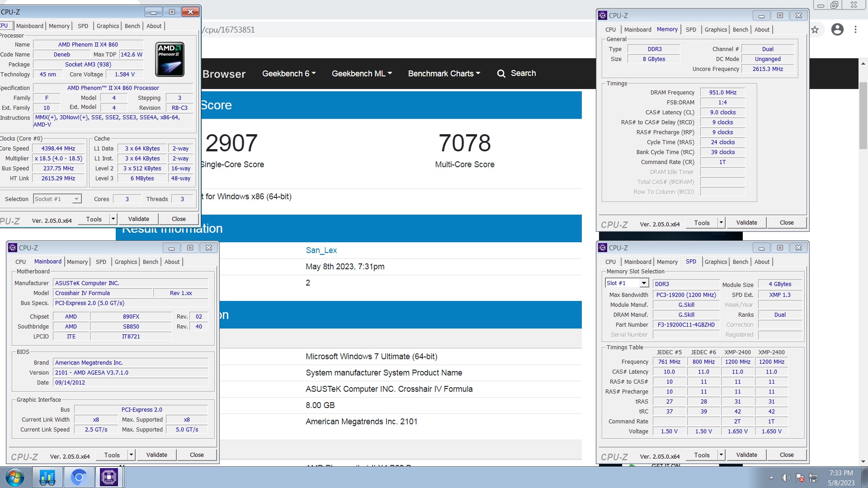Click Part Number F3-19200C11-4GBZHD
Image resolution: width=868 pixels, height=488 pixels.
pyautogui.click(x=686, y=325)
